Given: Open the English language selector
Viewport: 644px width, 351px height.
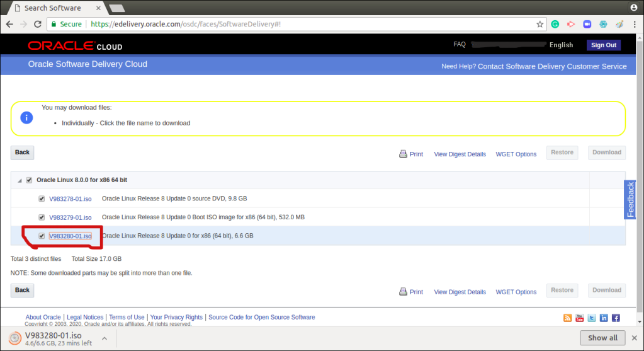Looking at the screenshot, I should pos(561,45).
